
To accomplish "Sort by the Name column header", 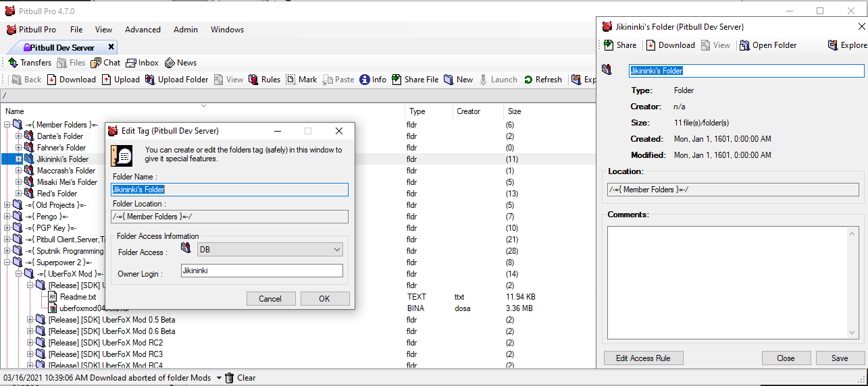I will click(x=203, y=111).
